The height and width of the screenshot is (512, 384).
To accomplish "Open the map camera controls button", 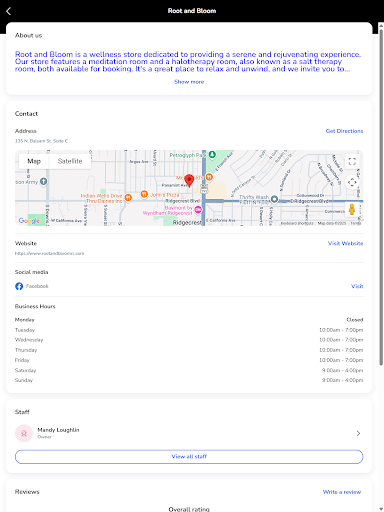I will point(352,182).
